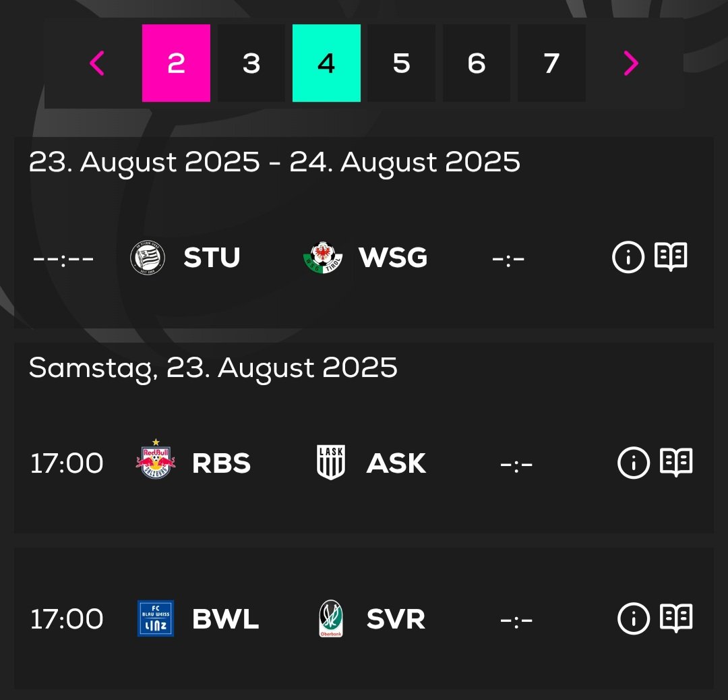This screenshot has height=700, width=728.
Task: Select matchday 2 tab
Action: pyautogui.click(x=176, y=63)
